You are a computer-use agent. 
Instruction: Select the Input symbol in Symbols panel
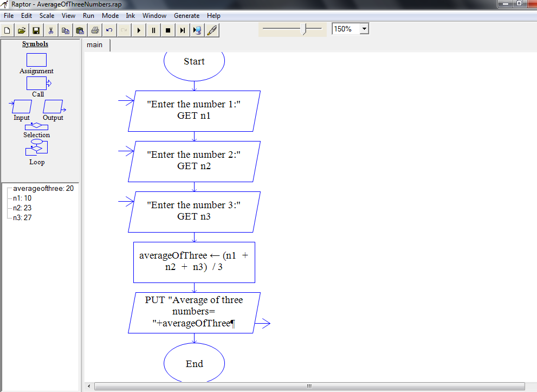coord(21,106)
